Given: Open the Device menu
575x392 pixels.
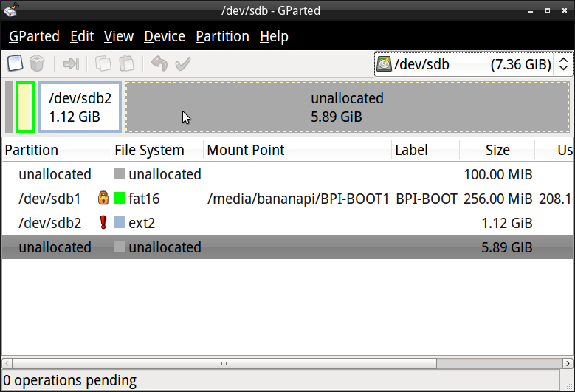Looking at the screenshot, I should click(x=165, y=36).
